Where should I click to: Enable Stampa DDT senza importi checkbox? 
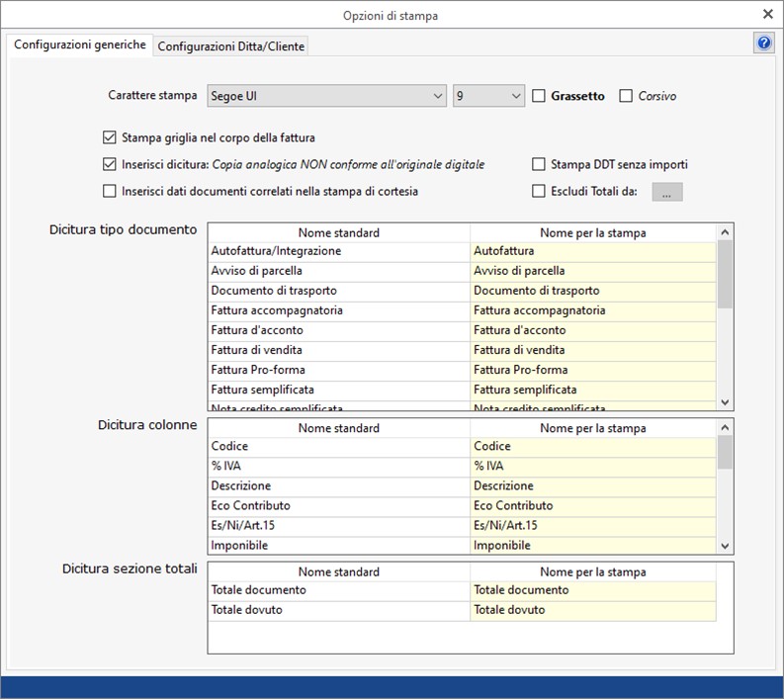click(x=539, y=164)
